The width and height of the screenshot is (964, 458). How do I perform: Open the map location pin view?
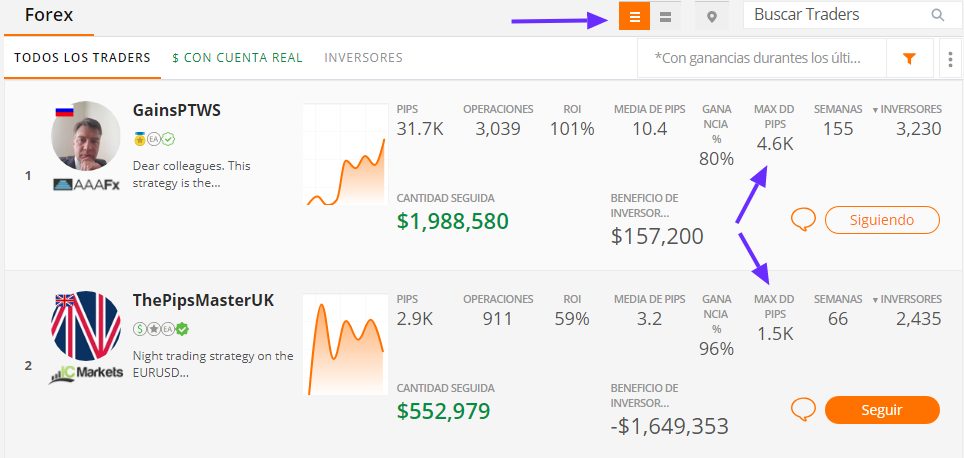[x=712, y=17]
